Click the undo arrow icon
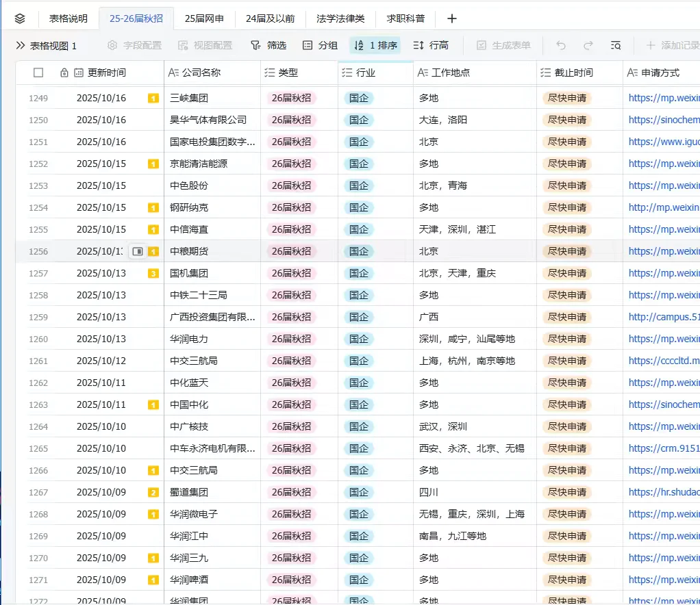Image resolution: width=700 pixels, height=605 pixels. (561, 45)
